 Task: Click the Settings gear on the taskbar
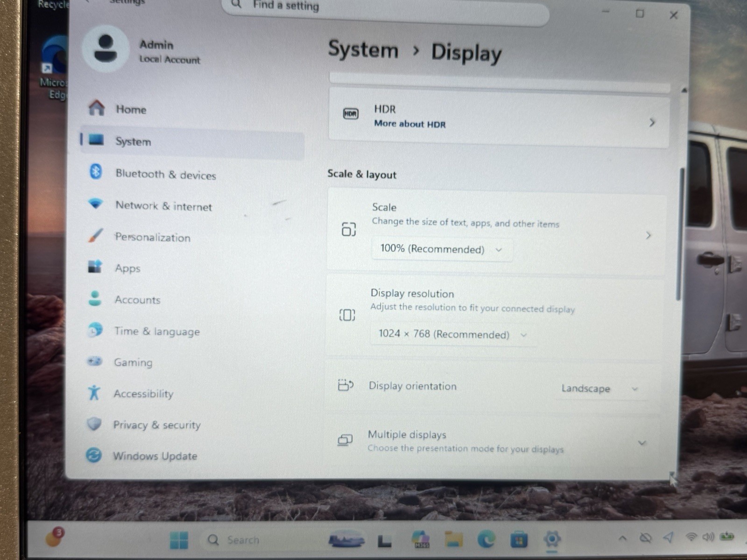click(x=552, y=539)
